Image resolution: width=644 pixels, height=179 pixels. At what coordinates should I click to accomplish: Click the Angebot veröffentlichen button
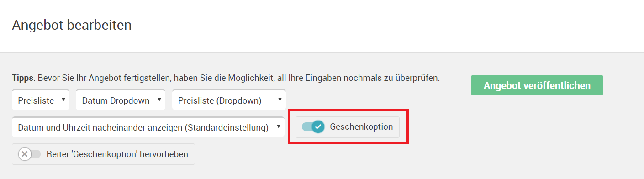click(537, 85)
